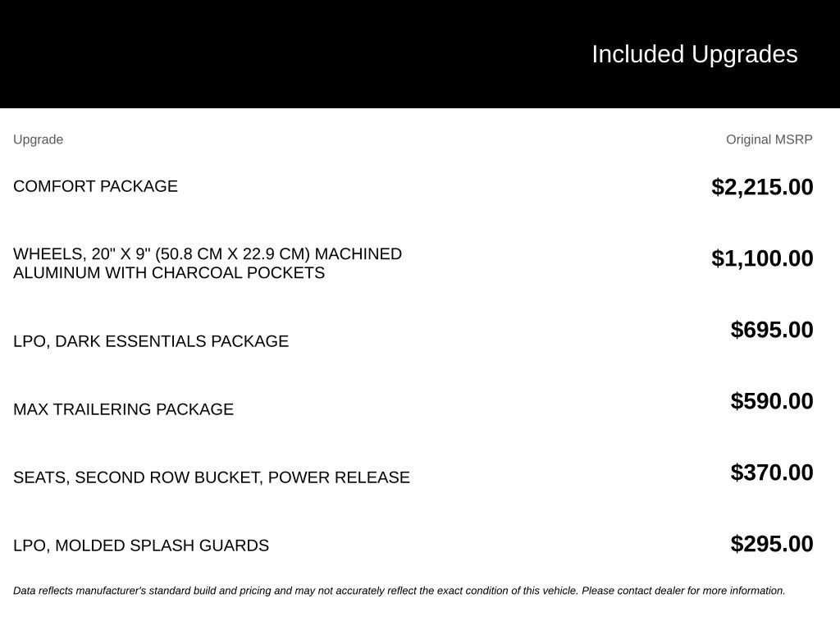
Task: Select the Original MSRP column heading
Action: pyautogui.click(x=769, y=139)
